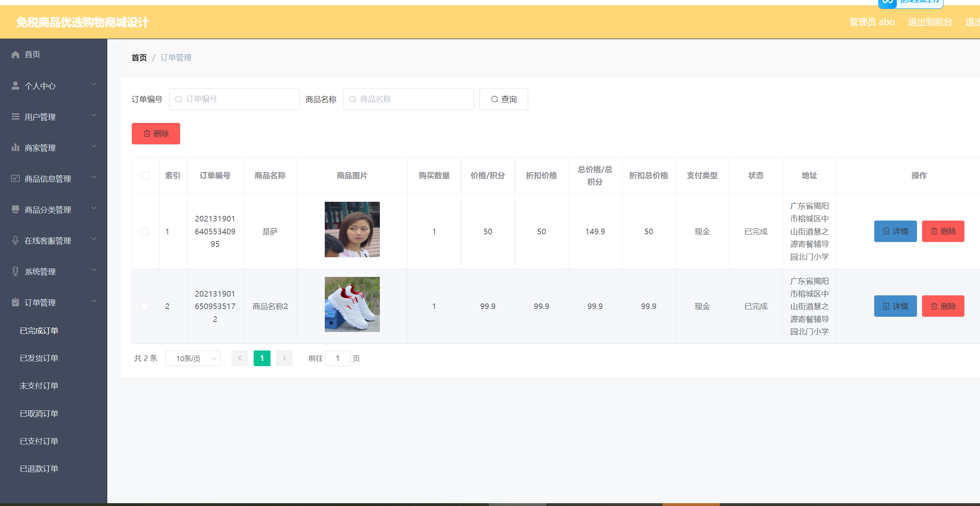Screen dimensions: 980x506
Task: Click the 查询 search button
Action: tap(504, 99)
